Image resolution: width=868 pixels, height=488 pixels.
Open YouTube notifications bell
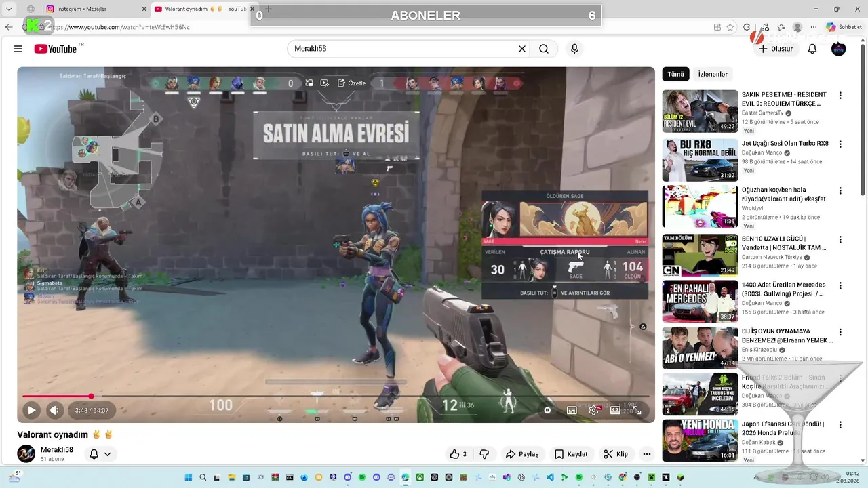[x=812, y=49]
